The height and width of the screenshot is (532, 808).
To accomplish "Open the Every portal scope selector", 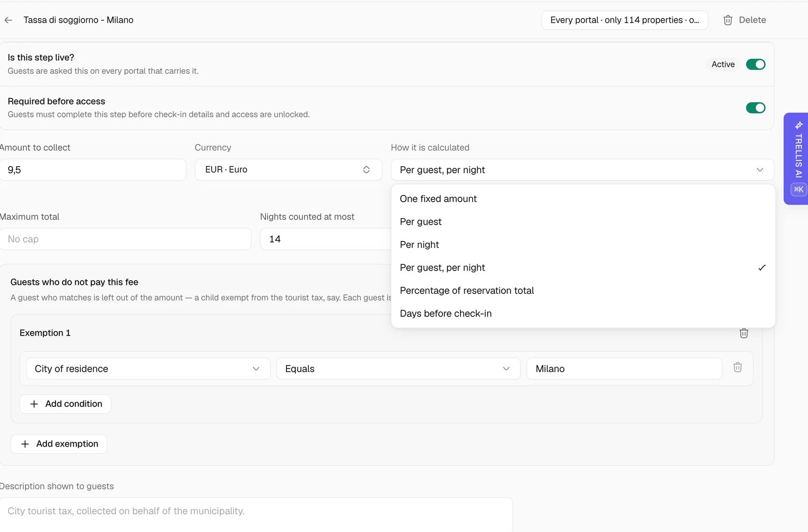I will pos(625,20).
